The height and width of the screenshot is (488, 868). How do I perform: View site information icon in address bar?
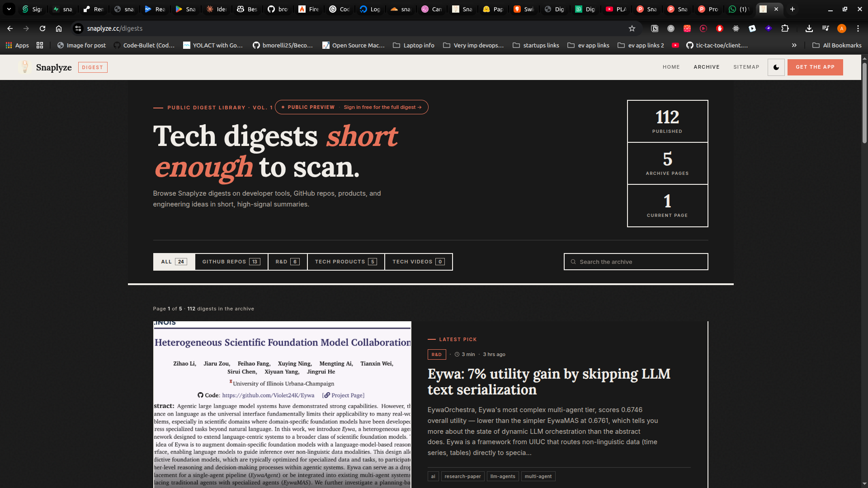tap(78, 28)
